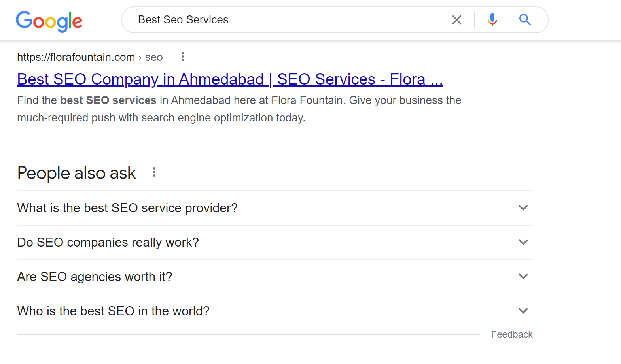Click the blue magnifier search icon
621x364 pixels.
pyautogui.click(x=525, y=19)
